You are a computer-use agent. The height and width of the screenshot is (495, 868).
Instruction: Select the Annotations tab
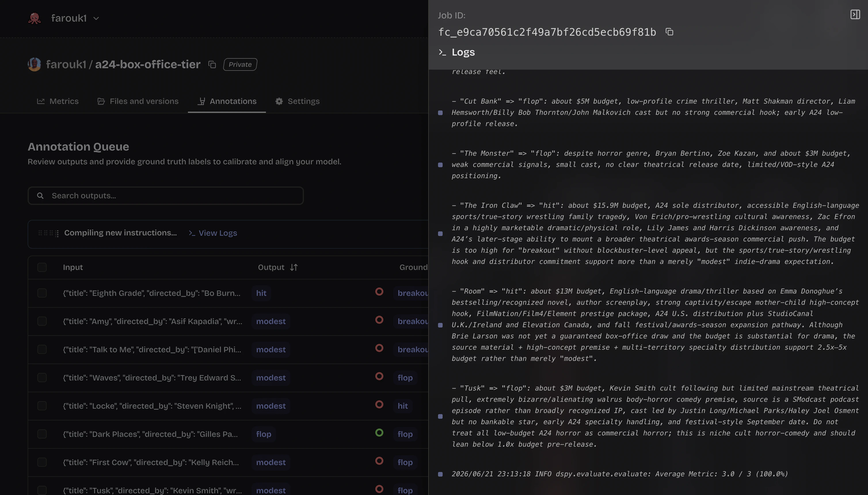(x=227, y=101)
